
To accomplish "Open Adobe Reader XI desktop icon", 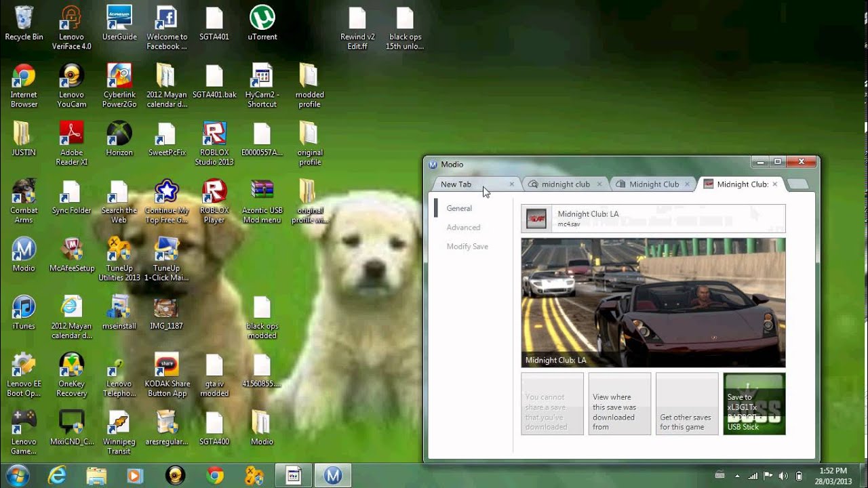I will tap(71, 143).
